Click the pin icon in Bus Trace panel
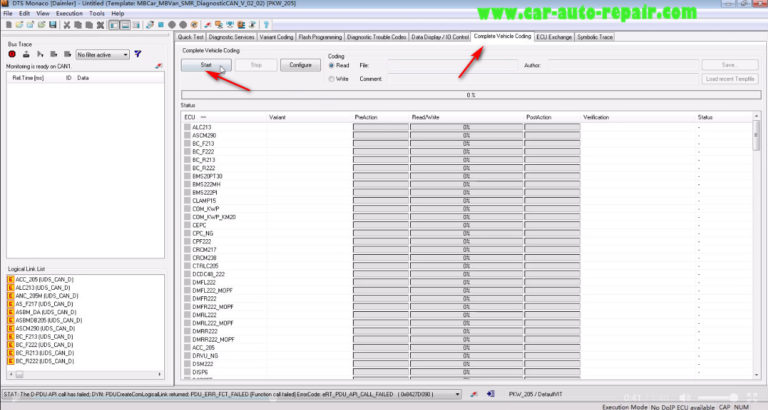 pos(158,66)
